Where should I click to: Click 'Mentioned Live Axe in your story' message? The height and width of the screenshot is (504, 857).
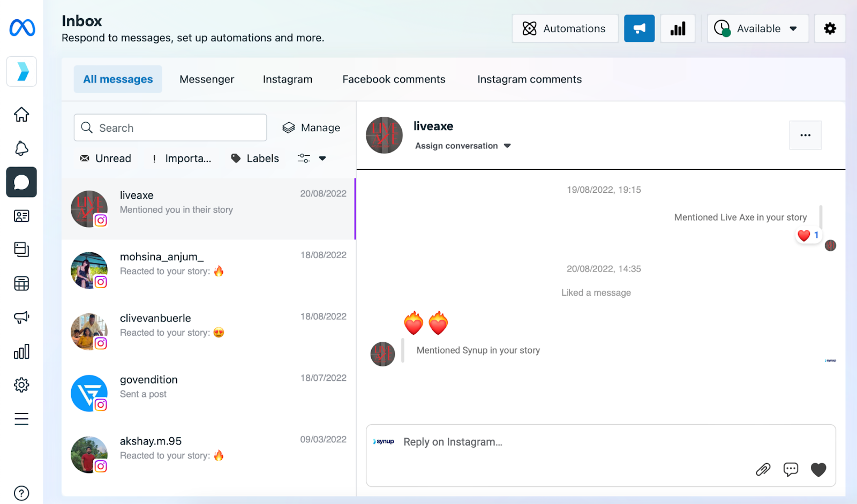(740, 217)
